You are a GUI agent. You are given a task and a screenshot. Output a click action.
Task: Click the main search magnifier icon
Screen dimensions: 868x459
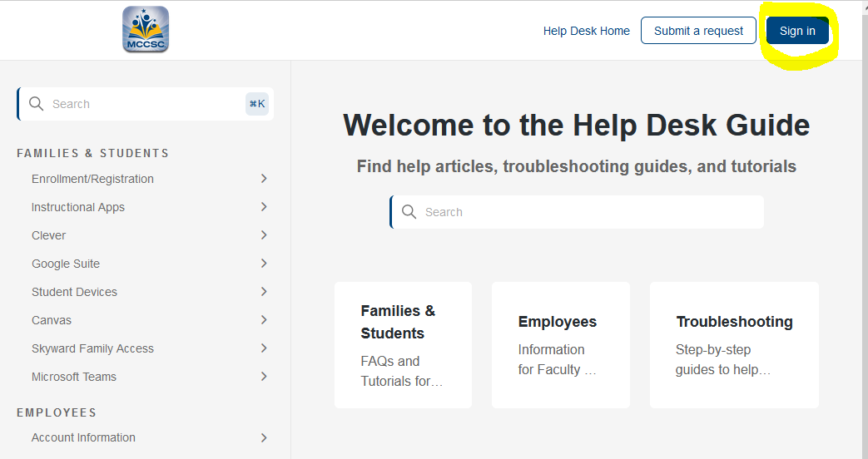point(409,212)
